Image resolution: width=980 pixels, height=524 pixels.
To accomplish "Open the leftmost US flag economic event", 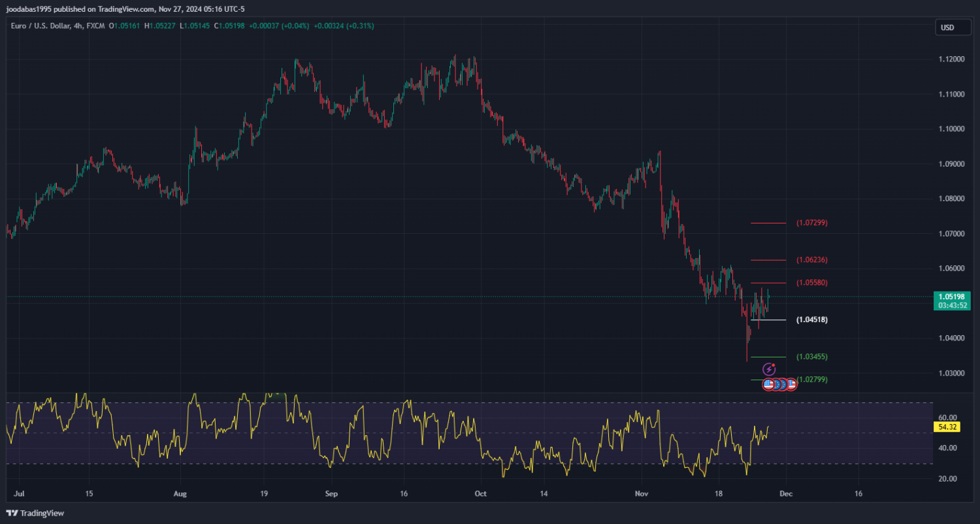I will click(768, 384).
